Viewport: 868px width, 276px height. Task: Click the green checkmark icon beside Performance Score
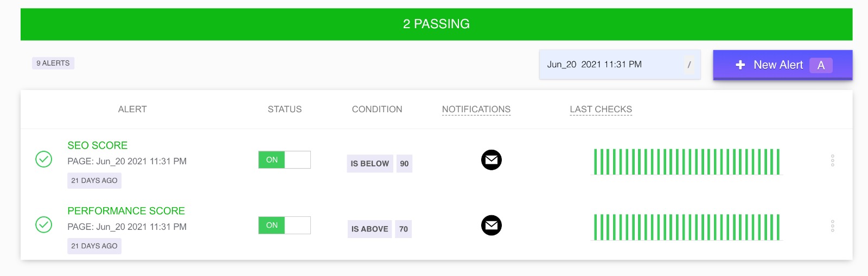point(44,224)
